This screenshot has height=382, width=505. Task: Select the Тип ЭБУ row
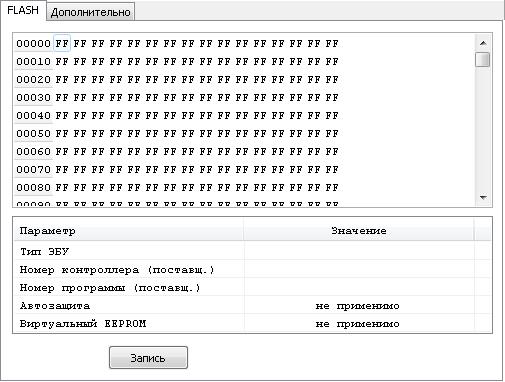[252, 251]
